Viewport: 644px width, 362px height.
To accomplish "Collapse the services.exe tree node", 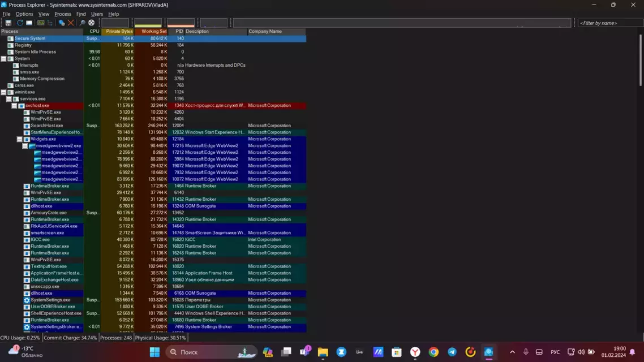I will click(x=9, y=99).
